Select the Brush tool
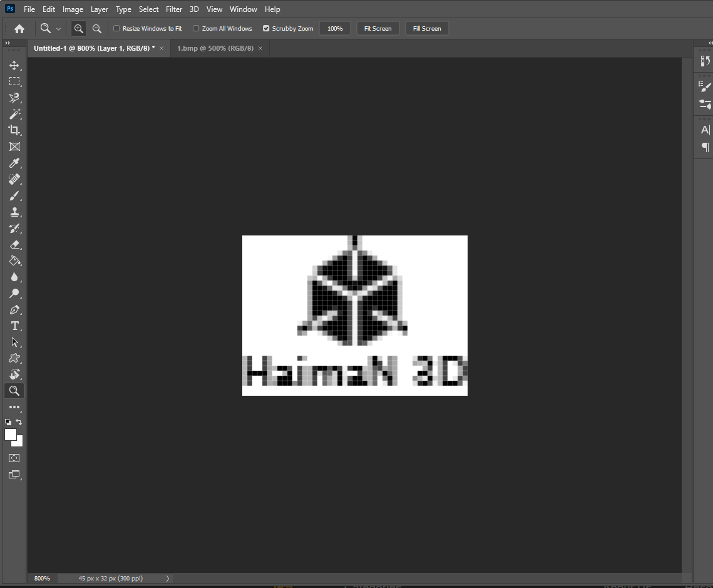The width and height of the screenshot is (713, 588). [x=14, y=195]
